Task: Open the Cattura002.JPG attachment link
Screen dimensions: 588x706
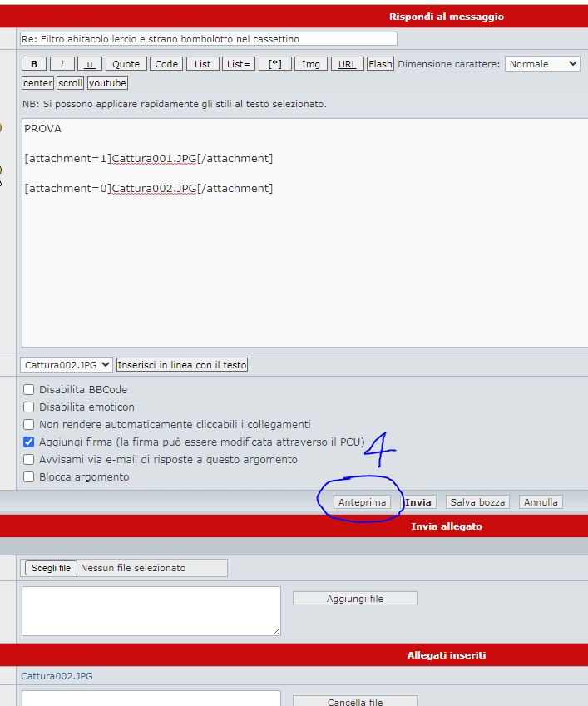Action: click(x=57, y=676)
